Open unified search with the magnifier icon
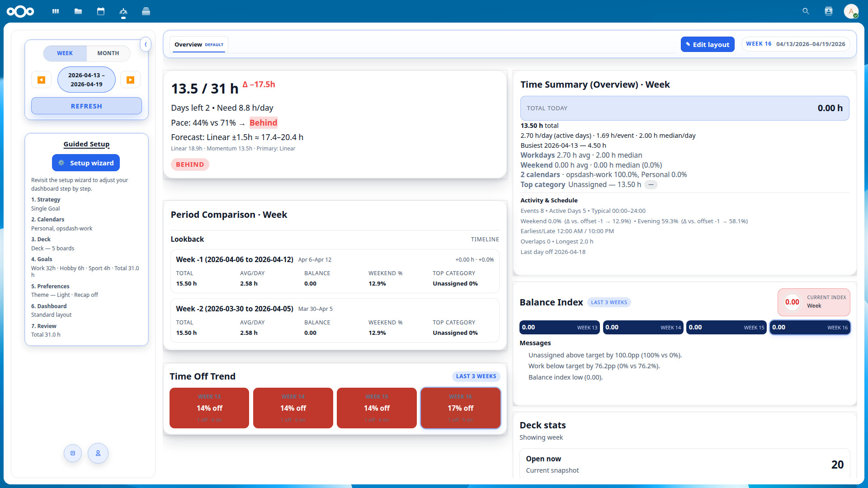The image size is (868, 488). click(x=806, y=11)
